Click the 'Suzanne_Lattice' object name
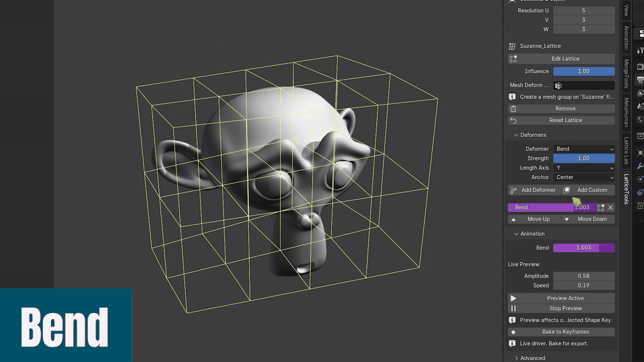This screenshot has width=644, height=362. point(540,46)
